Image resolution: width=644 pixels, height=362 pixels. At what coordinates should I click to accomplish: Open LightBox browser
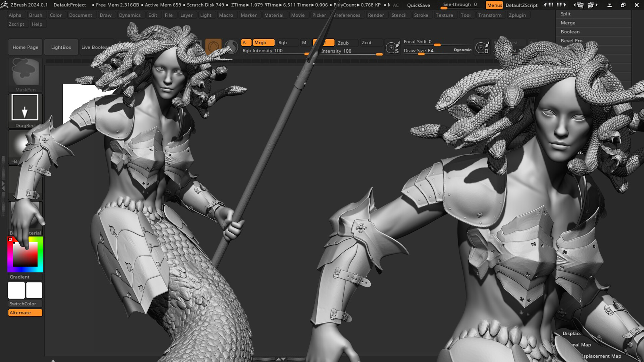pos(61,47)
